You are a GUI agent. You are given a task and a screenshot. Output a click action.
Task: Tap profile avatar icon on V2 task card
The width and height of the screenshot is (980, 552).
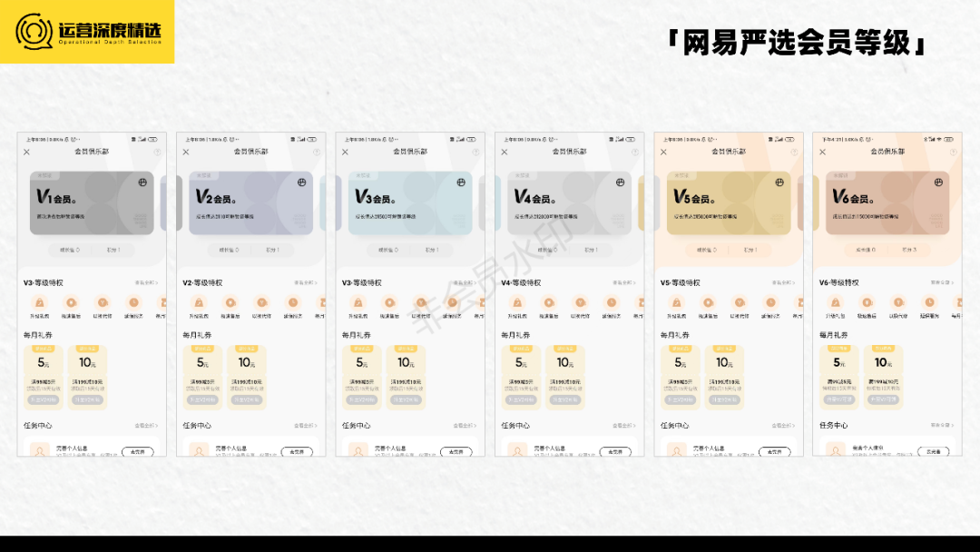[200, 450]
